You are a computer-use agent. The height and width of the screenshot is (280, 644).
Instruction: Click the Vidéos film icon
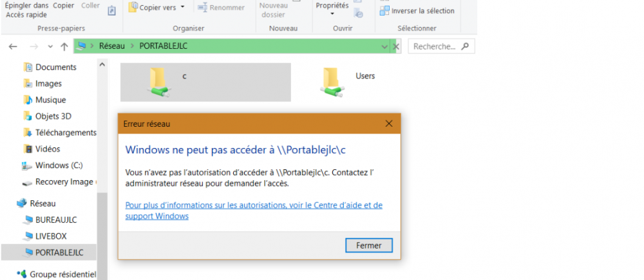click(x=28, y=149)
